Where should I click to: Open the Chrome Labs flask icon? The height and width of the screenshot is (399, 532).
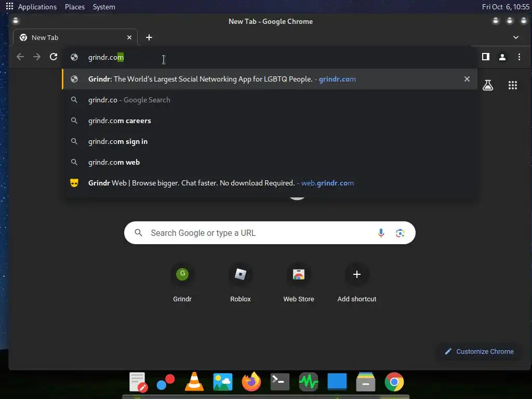[x=488, y=85]
